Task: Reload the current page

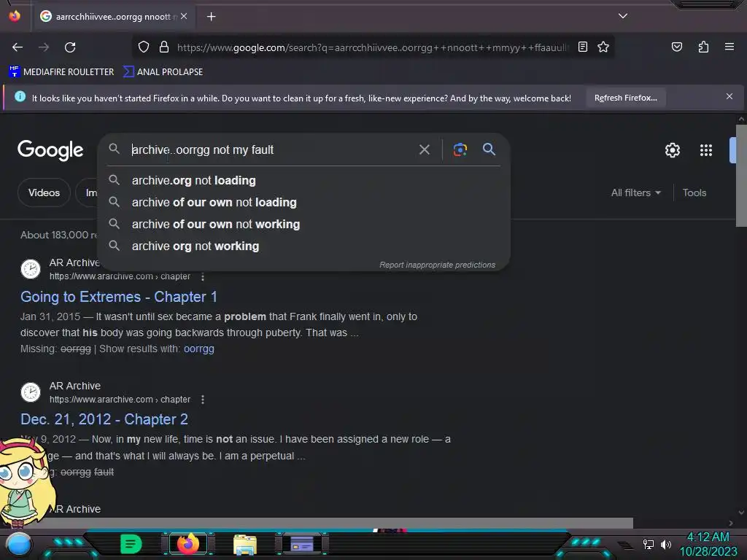Action: (x=70, y=47)
